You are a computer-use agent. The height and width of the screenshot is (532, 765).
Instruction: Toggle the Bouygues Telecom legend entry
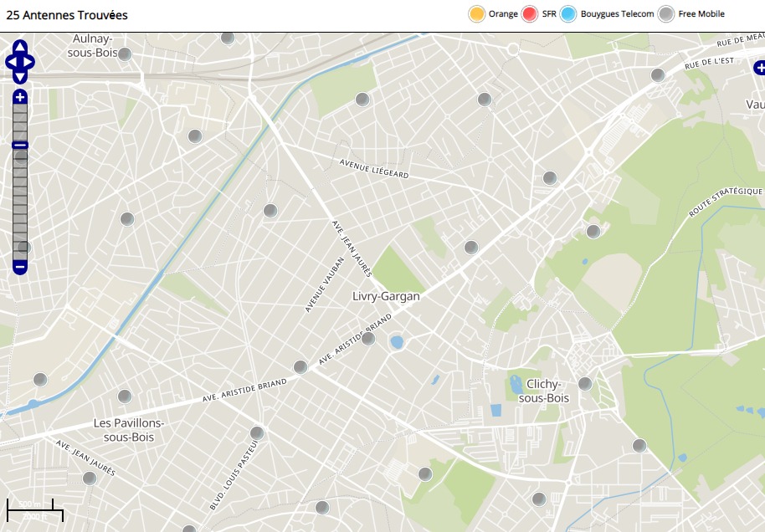click(569, 14)
